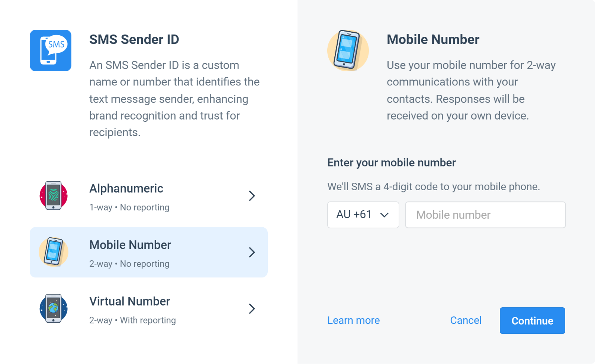595x364 pixels.
Task: Click the down arrow in country code selector
Action: tap(385, 215)
